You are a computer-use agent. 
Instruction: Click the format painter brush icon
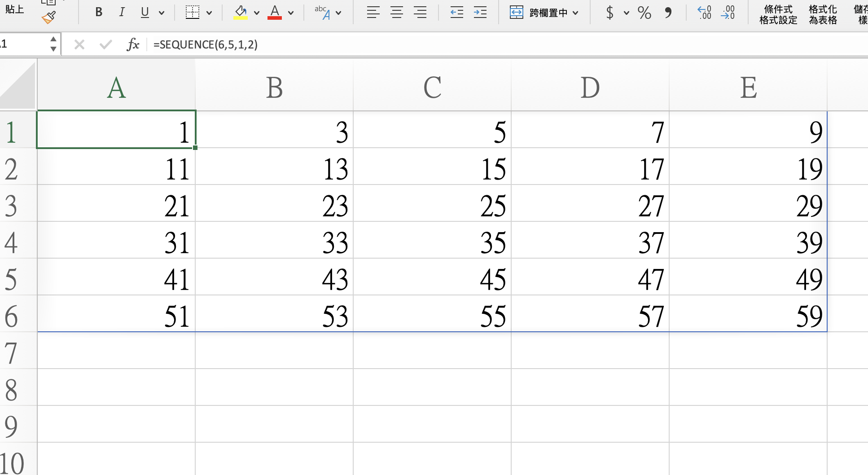pos(48,17)
